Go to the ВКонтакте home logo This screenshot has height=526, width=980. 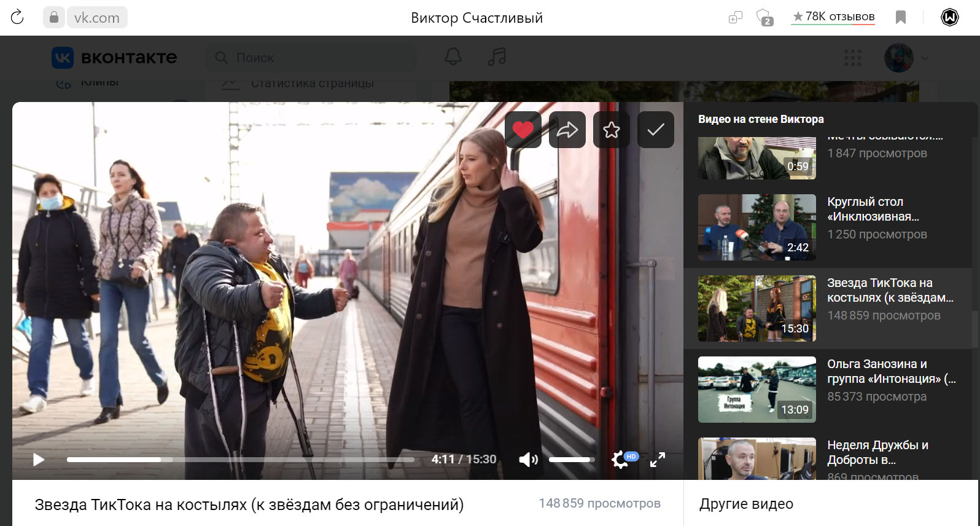(115, 58)
